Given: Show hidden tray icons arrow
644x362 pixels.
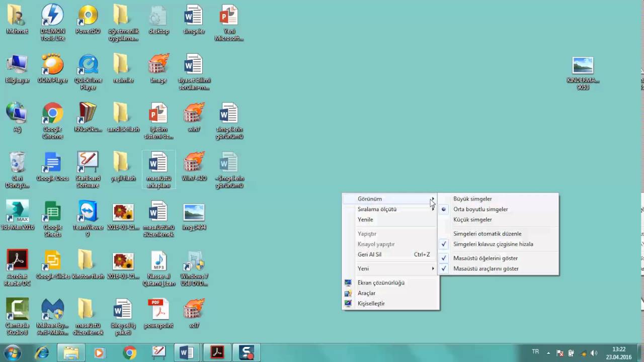Looking at the screenshot, I should (549, 353).
